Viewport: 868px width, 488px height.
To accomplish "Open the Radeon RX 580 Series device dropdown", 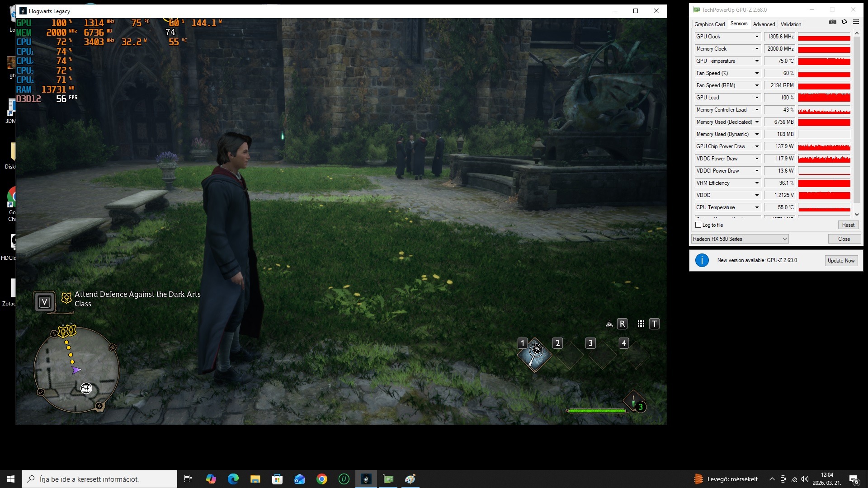I will pyautogui.click(x=784, y=239).
